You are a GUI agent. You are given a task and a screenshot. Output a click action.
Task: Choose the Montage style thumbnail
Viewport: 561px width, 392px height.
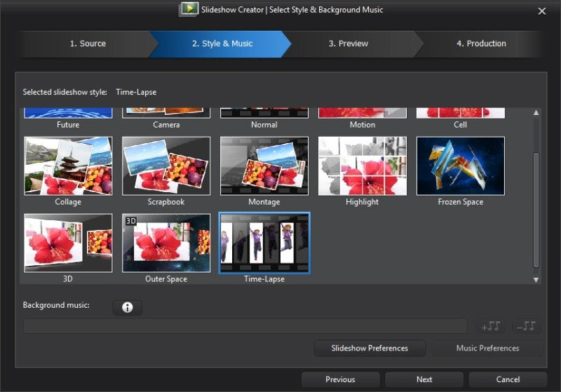click(264, 166)
